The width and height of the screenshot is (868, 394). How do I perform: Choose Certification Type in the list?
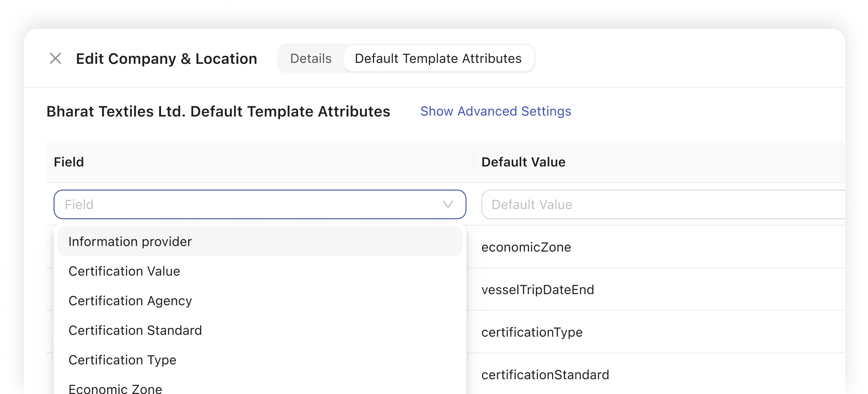[x=122, y=360]
